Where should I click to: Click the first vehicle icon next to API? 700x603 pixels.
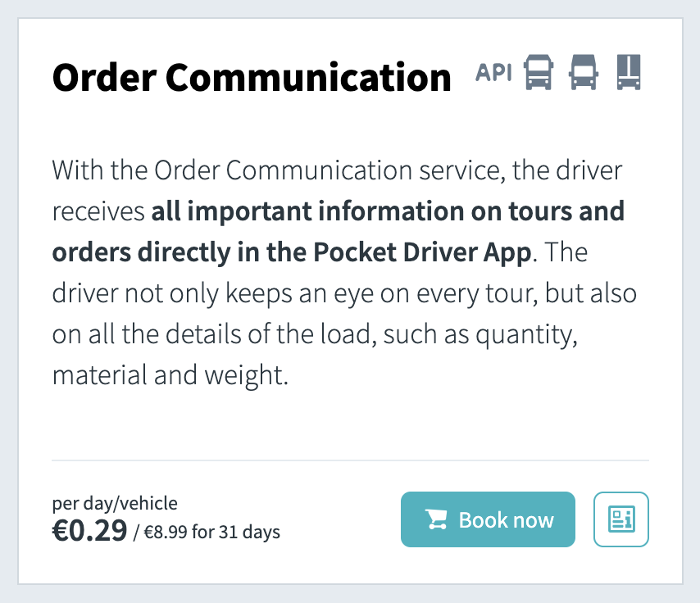tap(540, 72)
